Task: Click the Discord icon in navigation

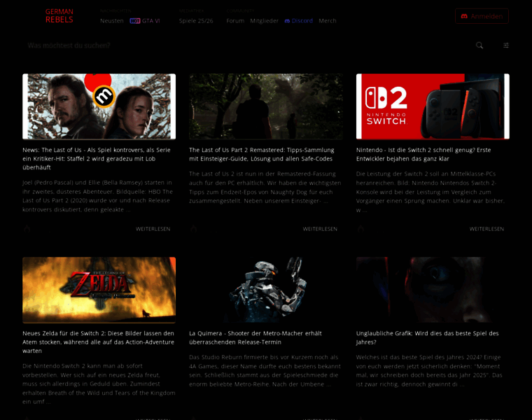Action: (287, 21)
